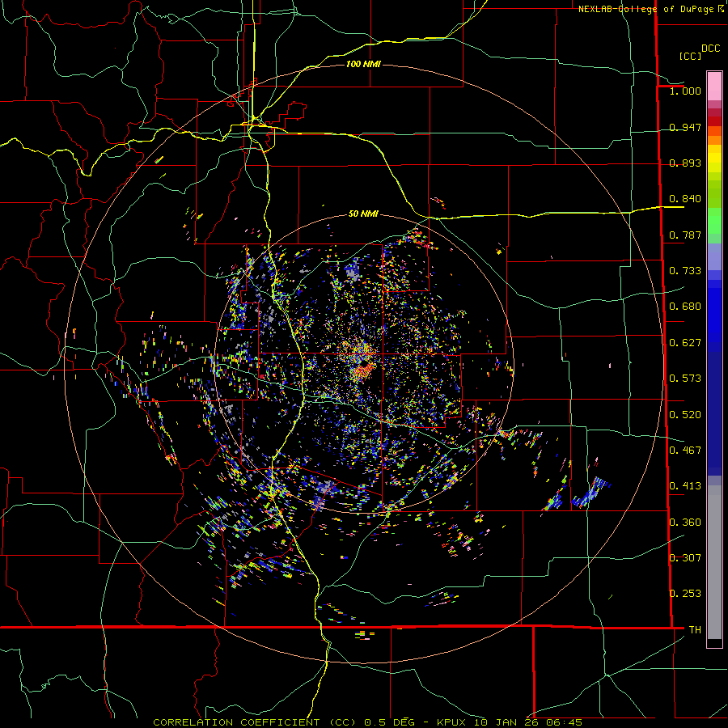Select the 0.360 scale value
The height and width of the screenshot is (728, 728).
coord(685,523)
